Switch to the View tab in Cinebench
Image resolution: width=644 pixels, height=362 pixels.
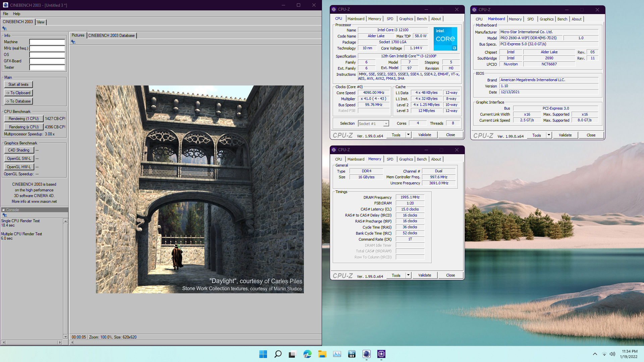tap(41, 22)
